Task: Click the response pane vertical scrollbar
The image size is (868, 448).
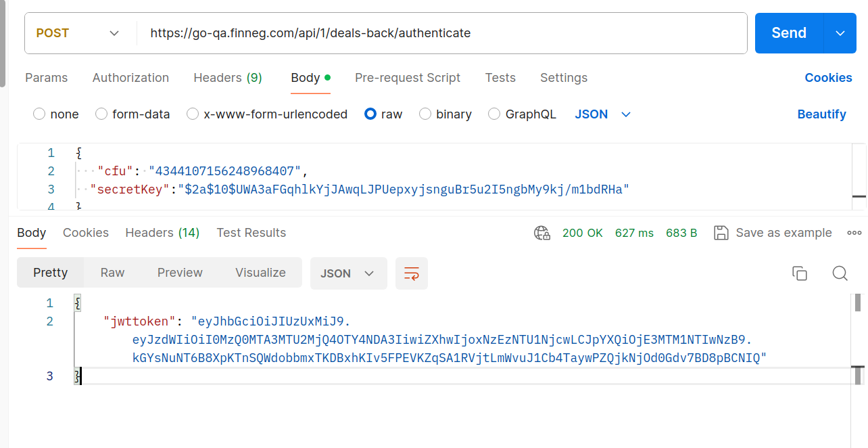Action: (x=859, y=338)
